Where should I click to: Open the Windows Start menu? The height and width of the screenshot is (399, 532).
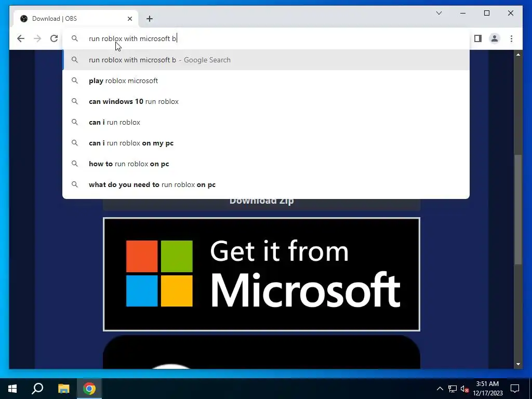tap(12, 389)
